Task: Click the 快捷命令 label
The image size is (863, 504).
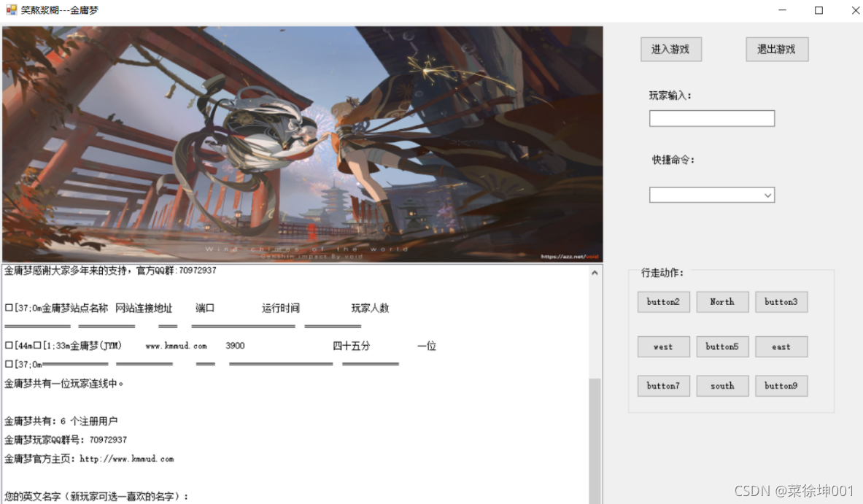Action: 673,160
